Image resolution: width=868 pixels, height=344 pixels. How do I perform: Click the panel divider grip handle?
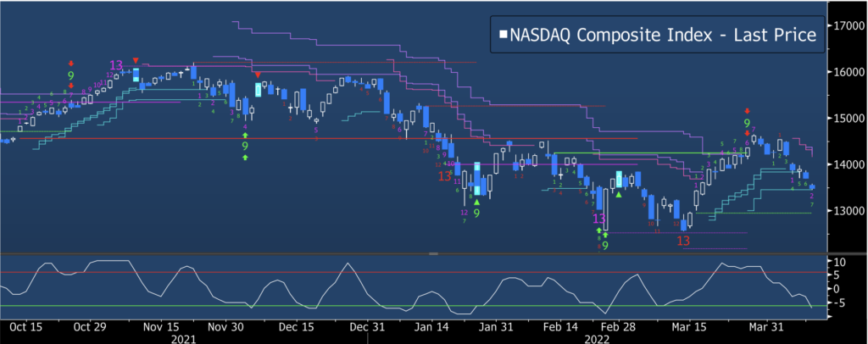[x=433, y=253]
